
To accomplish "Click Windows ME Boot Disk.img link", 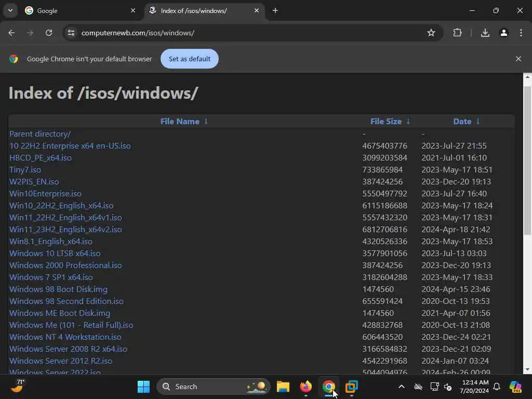I will pyautogui.click(x=60, y=313).
